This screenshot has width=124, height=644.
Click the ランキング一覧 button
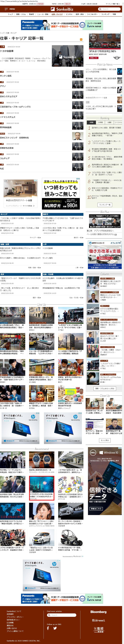click(105, 204)
